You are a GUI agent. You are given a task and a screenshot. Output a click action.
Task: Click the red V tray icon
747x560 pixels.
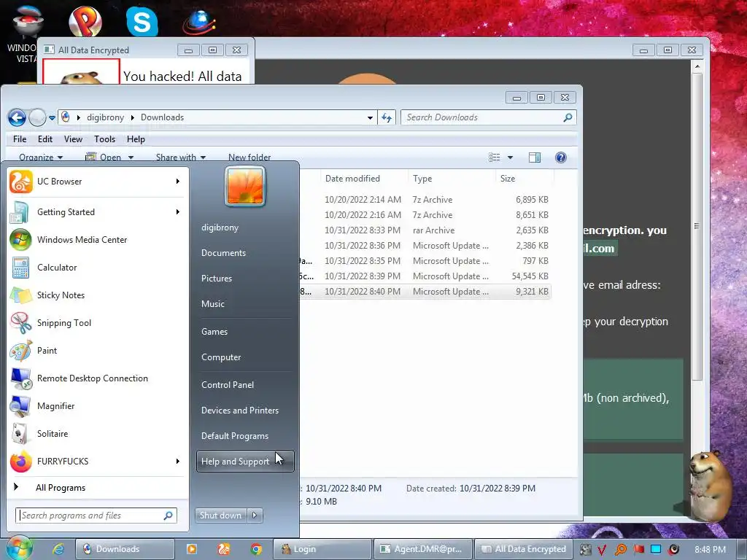click(x=602, y=550)
